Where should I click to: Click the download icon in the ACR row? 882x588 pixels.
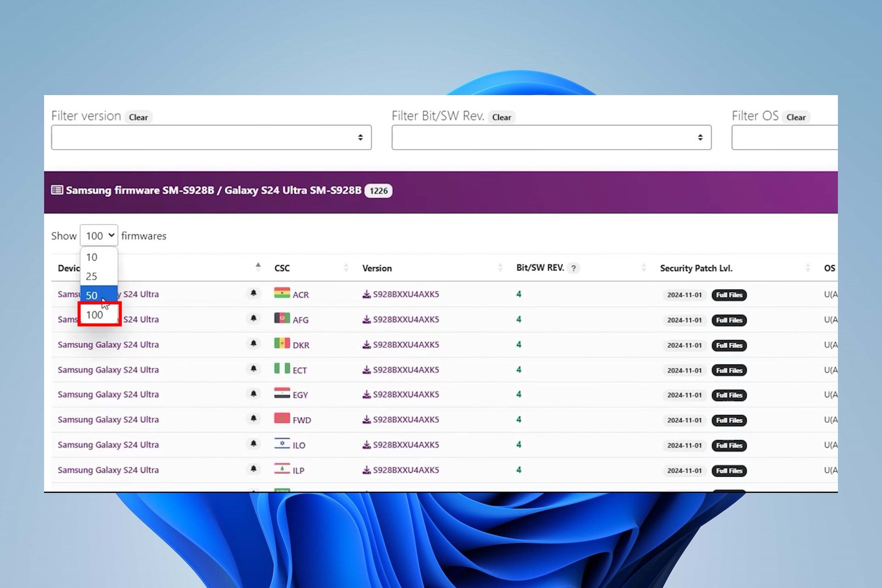tap(367, 294)
